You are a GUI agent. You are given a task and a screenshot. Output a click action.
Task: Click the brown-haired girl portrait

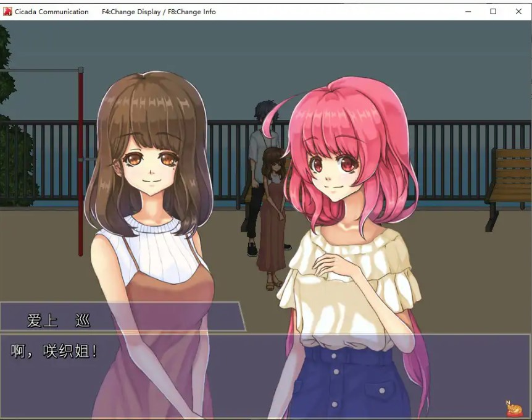point(149,245)
